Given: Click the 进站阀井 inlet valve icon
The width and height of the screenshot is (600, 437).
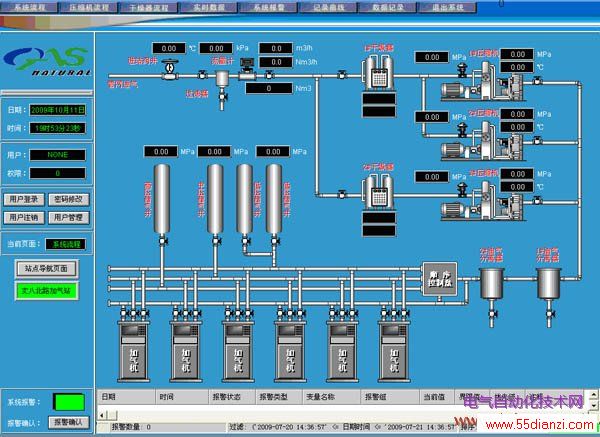Looking at the screenshot, I should (x=169, y=69).
